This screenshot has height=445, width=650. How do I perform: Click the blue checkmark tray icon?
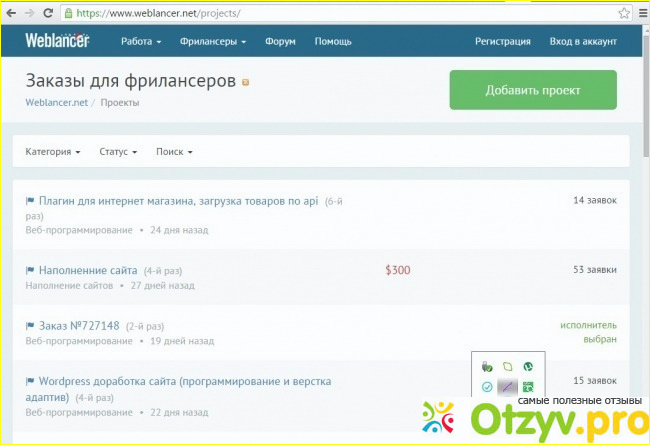click(487, 387)
